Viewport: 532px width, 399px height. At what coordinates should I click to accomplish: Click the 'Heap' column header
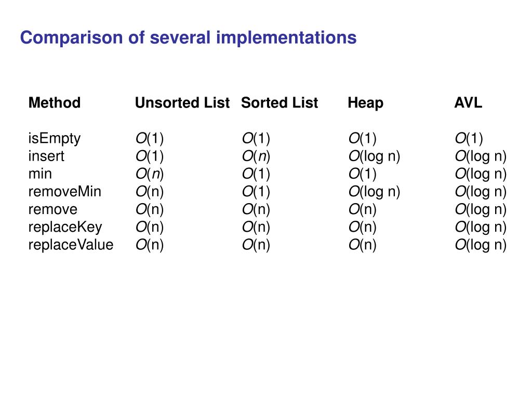(x=365, y=103)
